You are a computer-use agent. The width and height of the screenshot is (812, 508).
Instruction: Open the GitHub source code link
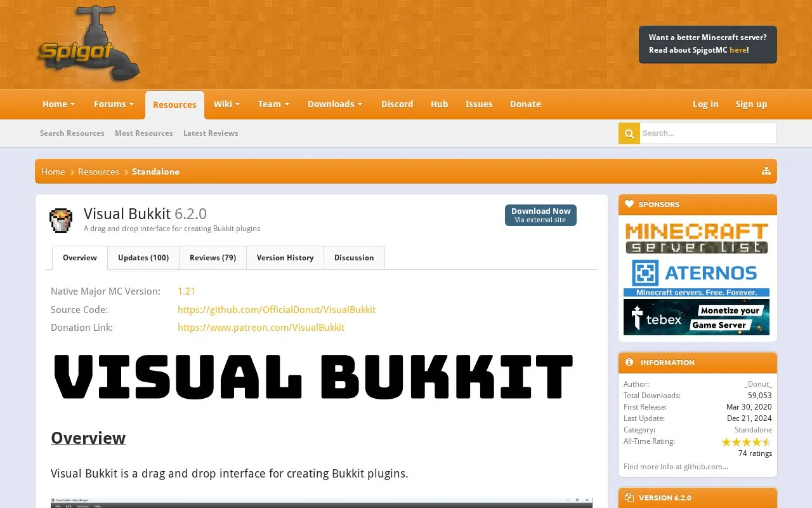point(277,310)
